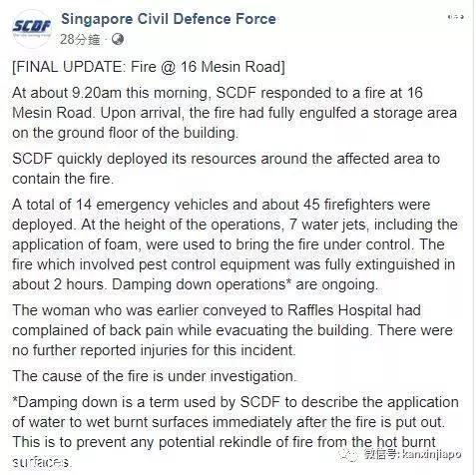Click the 'prevent any potential rekindle' line

pos(224,442)
